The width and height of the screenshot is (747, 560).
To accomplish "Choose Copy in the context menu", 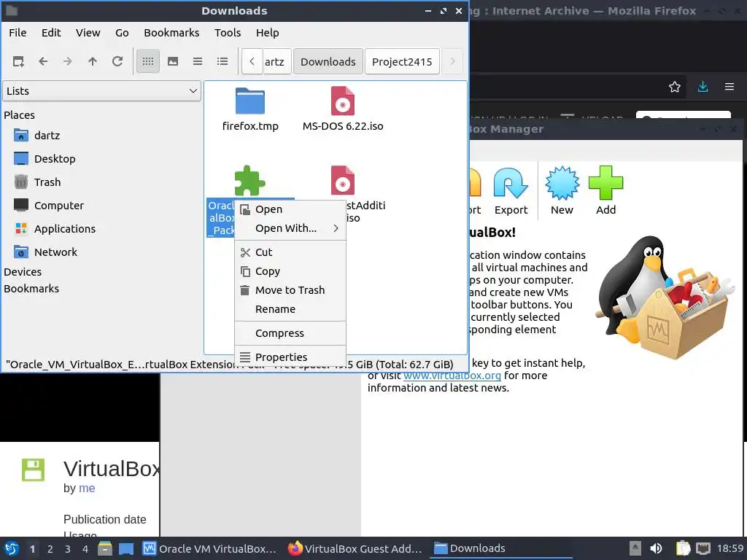I will click(290, 271).
